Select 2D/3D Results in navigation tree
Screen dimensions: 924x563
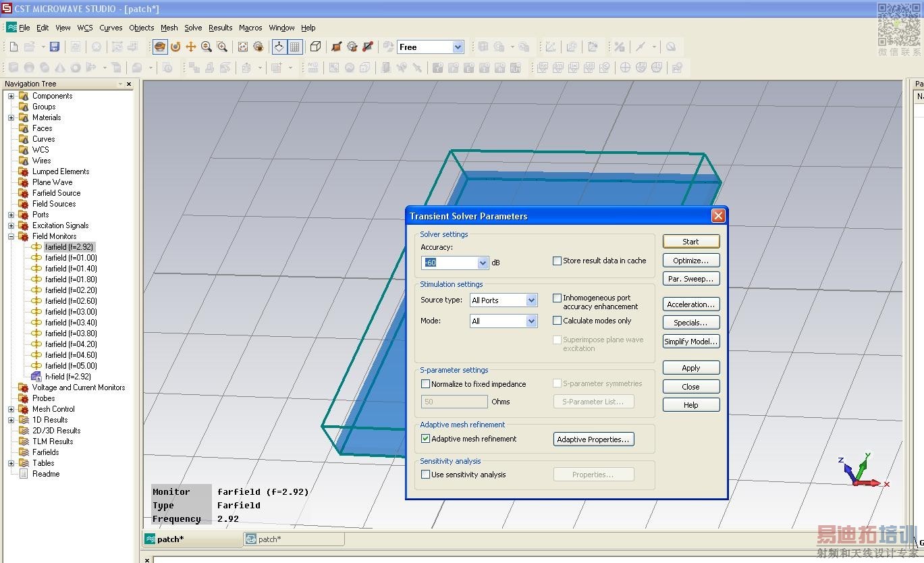57,431
